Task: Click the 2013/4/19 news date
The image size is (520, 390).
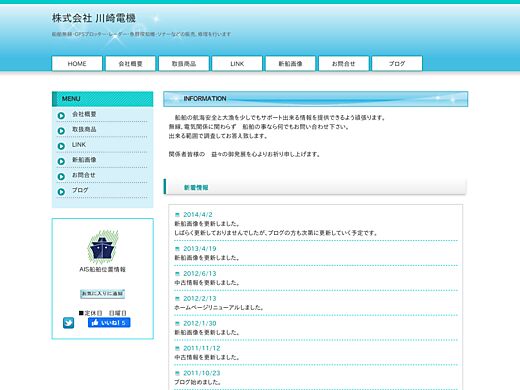Action: (x=200, y=249)
